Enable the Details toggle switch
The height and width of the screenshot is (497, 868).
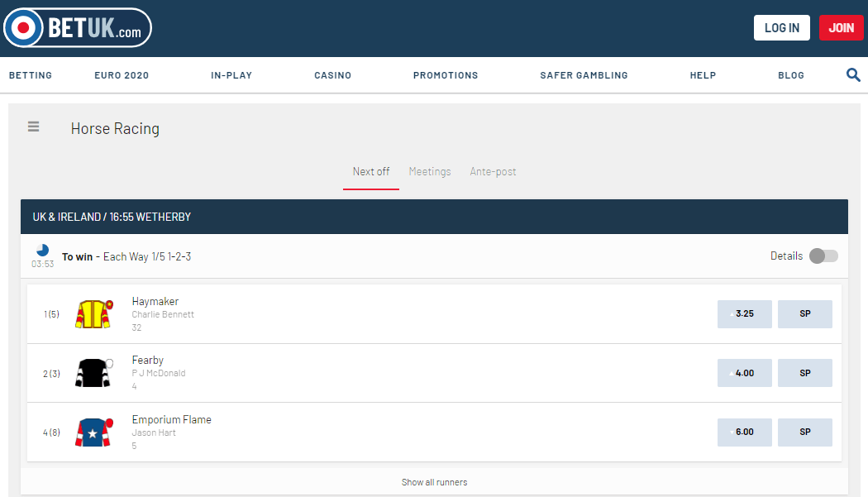pos(823,256)
